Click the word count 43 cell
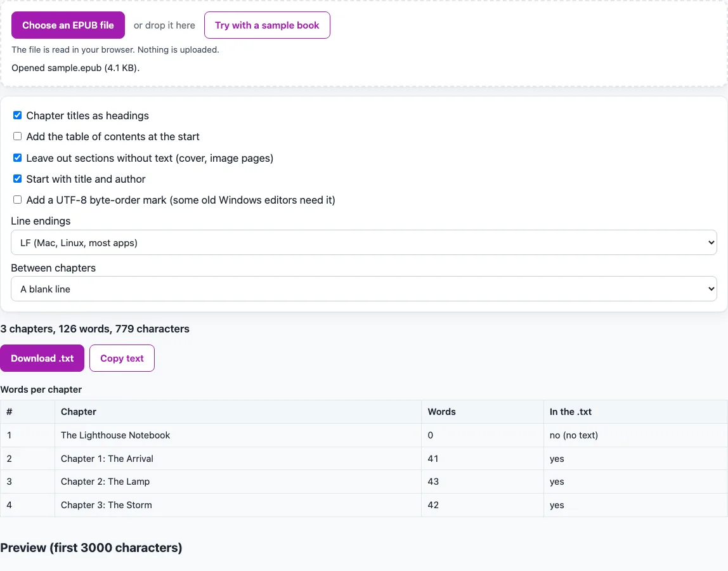Viewport: 728px width, 571px height. (x=483, y=482)
